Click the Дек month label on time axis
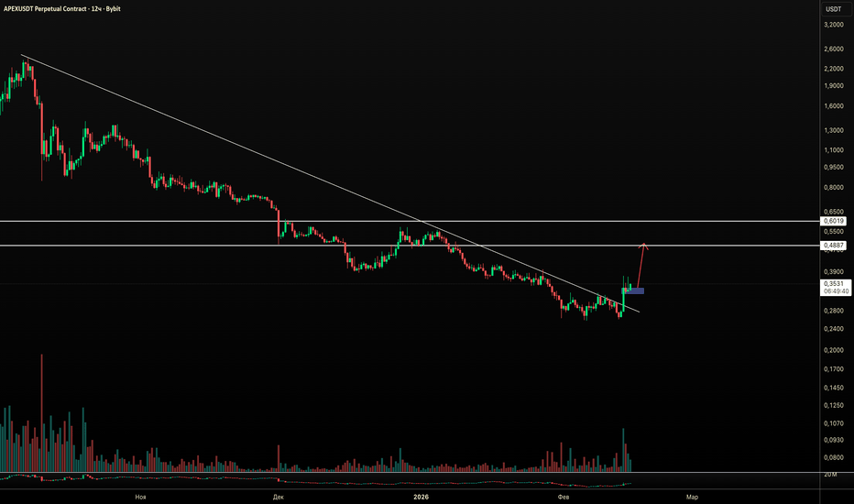Viewport: 854px width, 504px height. (x=279, y=497)
